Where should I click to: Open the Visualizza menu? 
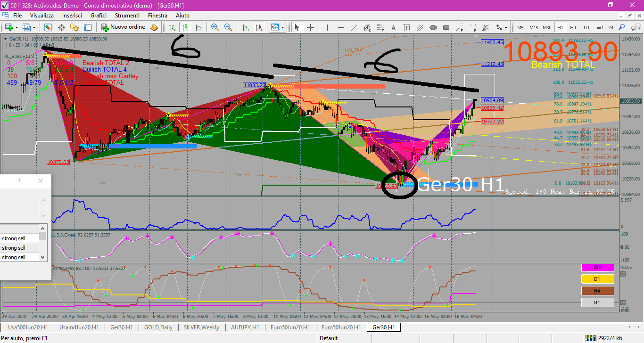[42, 16]
